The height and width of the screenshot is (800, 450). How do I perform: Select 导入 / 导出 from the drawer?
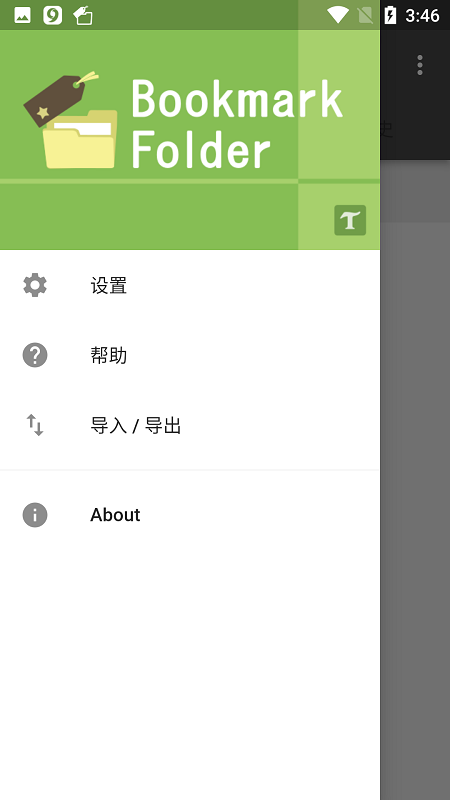click(190, 425)
